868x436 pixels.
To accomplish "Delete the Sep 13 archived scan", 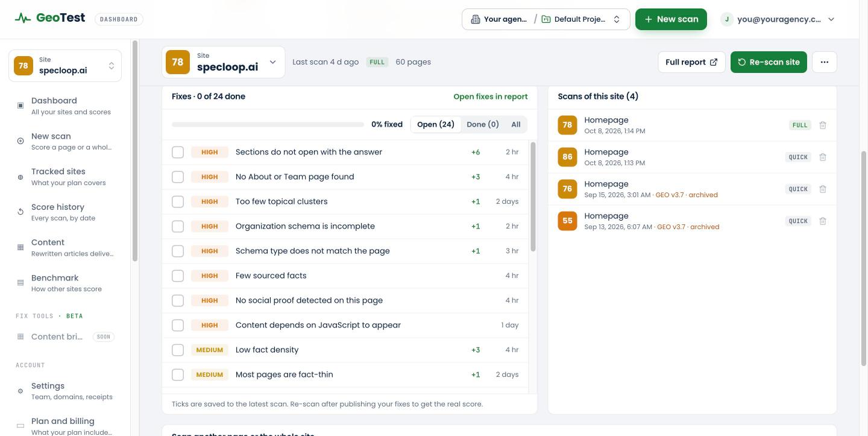I will (x=823, y=221).
